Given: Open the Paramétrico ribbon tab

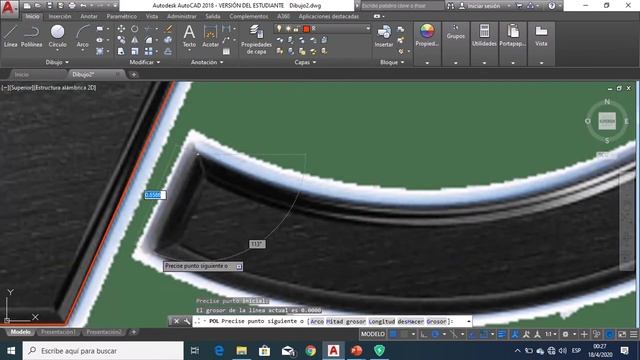Looking at the screenshot, I should (122, 16).
